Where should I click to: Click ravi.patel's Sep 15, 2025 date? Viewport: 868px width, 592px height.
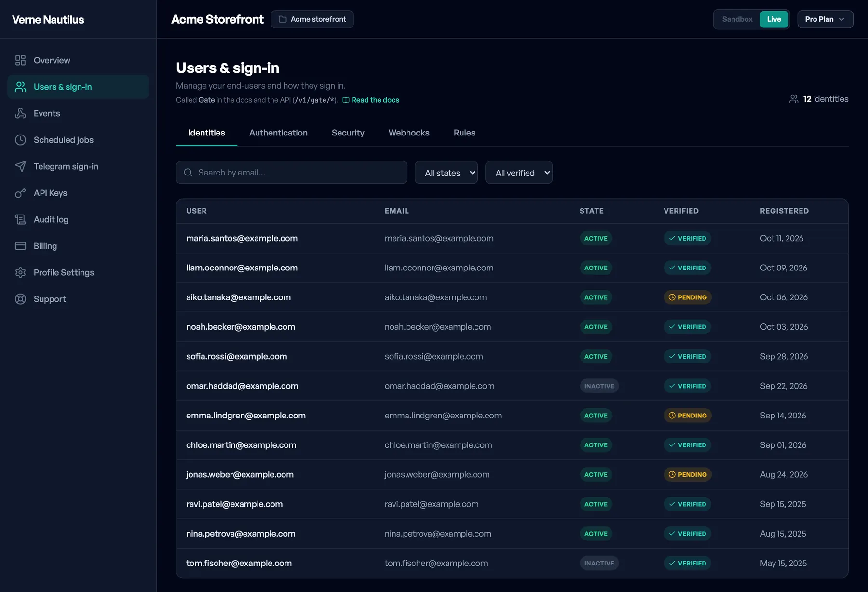click(783, 504)
